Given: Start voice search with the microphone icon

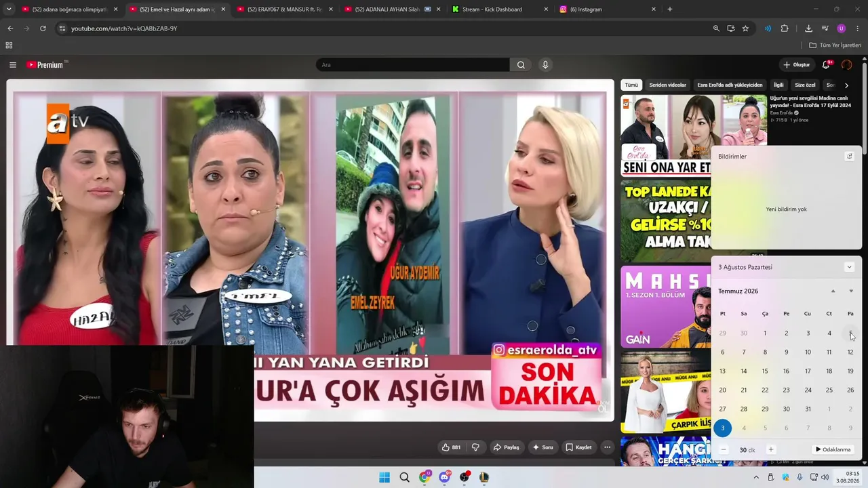Looking at the screenshot, I should [545, 65].
